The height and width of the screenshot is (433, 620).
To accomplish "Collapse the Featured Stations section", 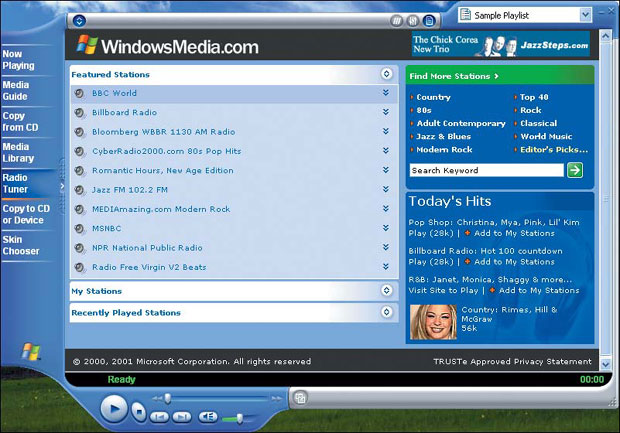I will [x=386, y=74].
